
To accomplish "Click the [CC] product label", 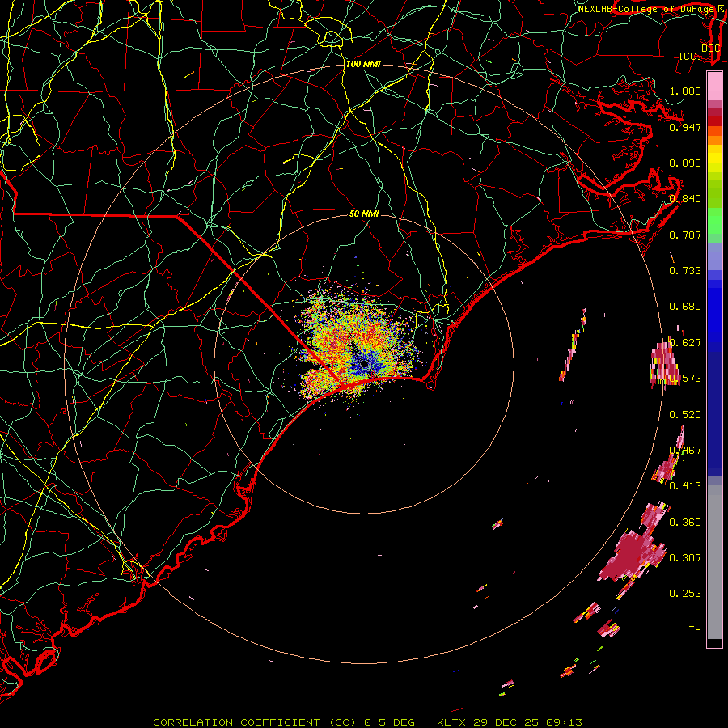I will [691, 56].
